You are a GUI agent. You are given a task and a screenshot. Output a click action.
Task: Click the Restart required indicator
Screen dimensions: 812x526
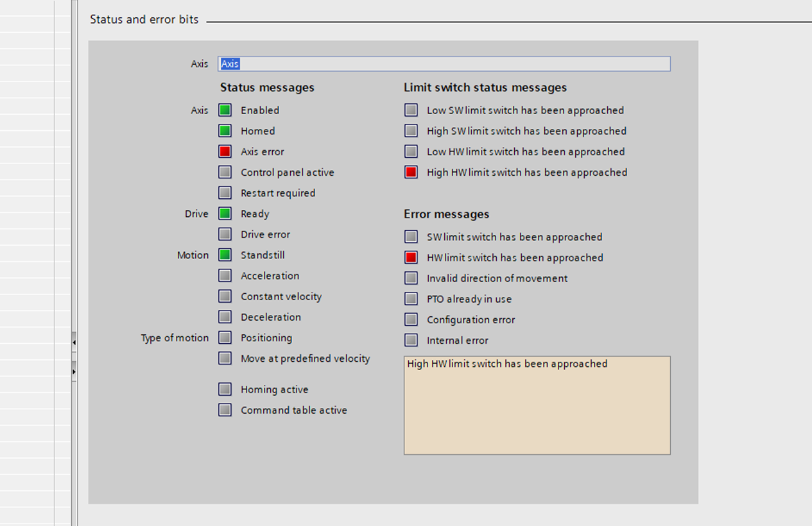(225, 192)
